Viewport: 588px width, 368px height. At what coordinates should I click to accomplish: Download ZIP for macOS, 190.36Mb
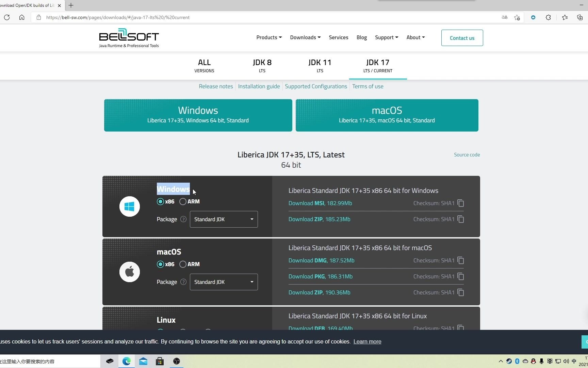(320, 292)
